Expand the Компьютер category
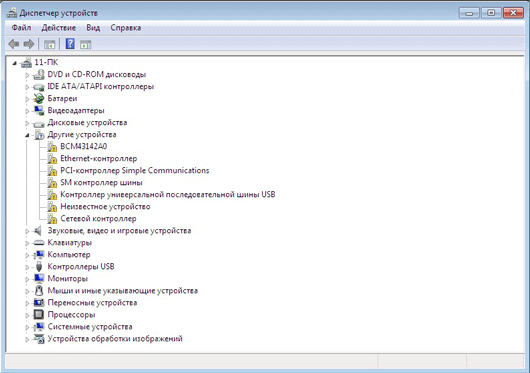The image size is (530, 373). pyautogui.click(x=27, y=255)
